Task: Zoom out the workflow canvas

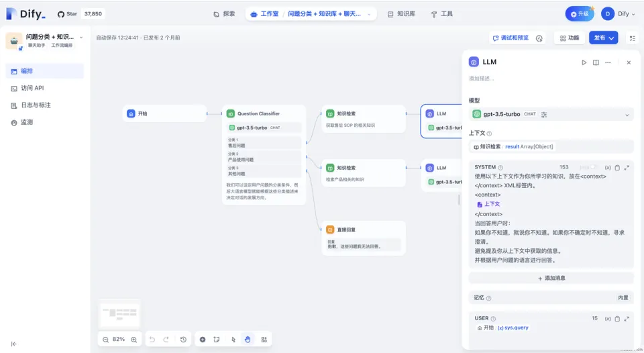Action: pos(106,340)
